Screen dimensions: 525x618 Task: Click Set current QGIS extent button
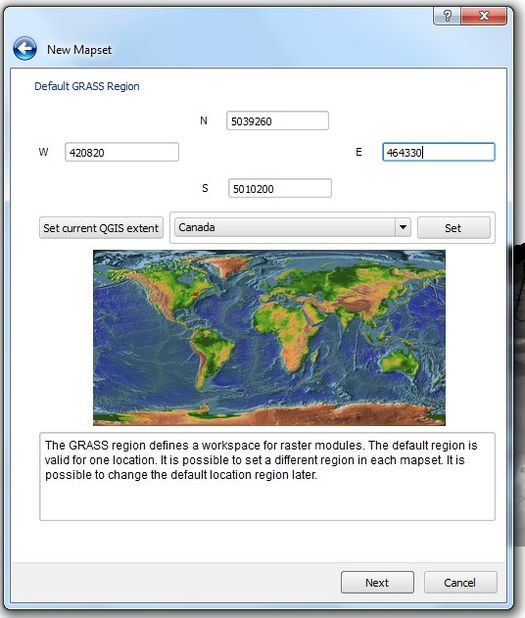point(101,228)
